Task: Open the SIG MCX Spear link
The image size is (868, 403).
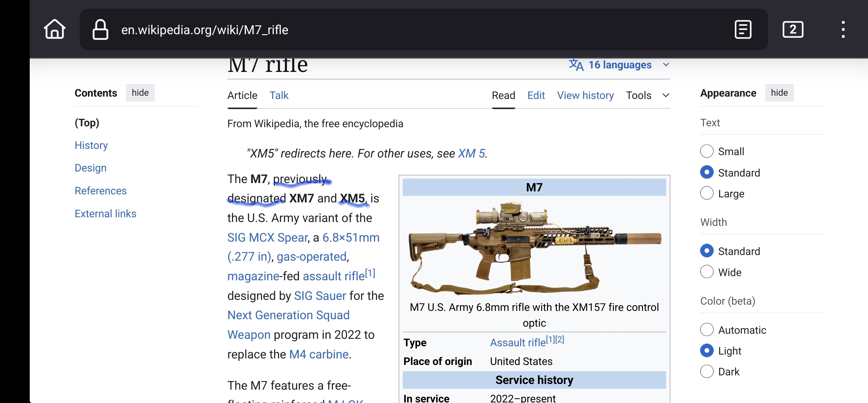Action: (x=268, y=237)
